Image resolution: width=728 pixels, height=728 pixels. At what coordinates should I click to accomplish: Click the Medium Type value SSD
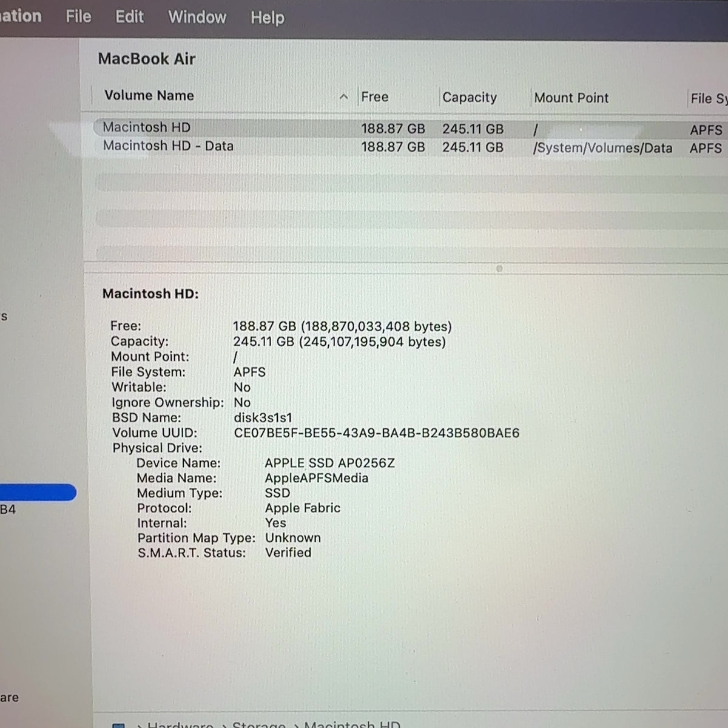coord(277,493)
